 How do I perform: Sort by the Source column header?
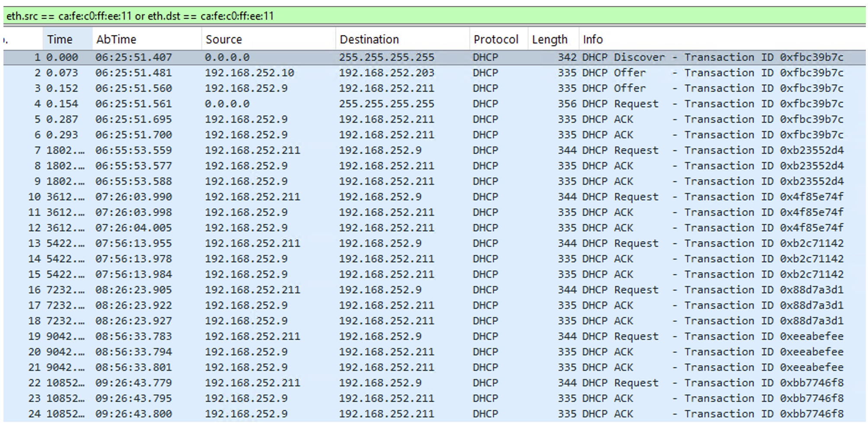pos(268,39)
